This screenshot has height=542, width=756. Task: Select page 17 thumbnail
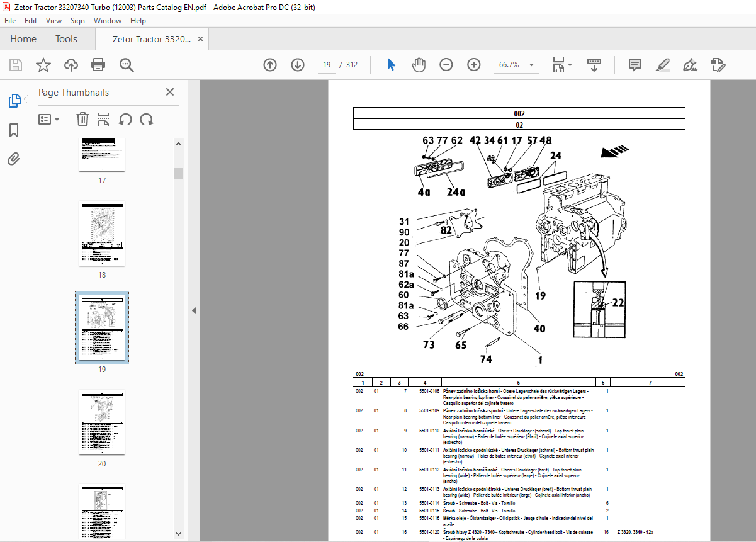pos(102,154)
